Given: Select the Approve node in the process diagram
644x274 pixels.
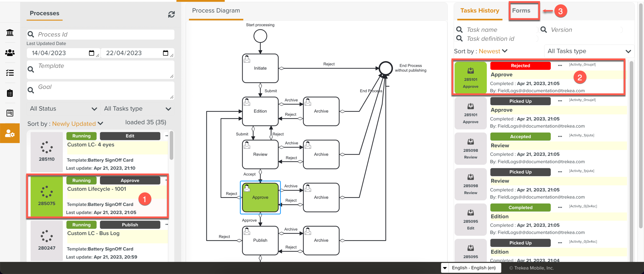Looking at the screenshot, I should (260, 197).
